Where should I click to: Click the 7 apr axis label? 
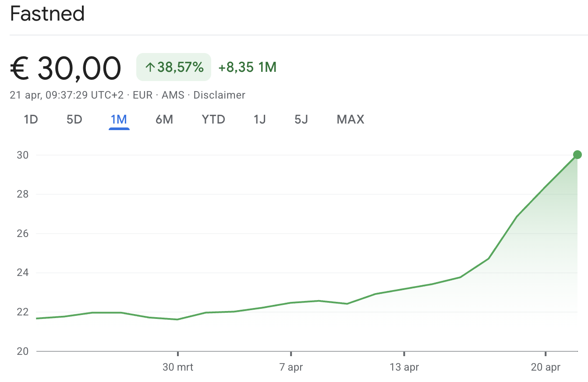pyautogui.click(x=291, y=367)
